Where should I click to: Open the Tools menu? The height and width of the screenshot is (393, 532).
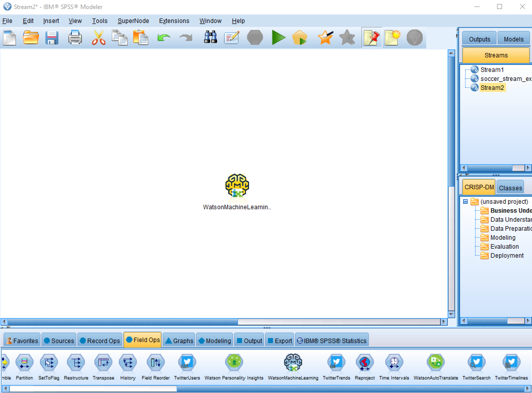point(100,21)
